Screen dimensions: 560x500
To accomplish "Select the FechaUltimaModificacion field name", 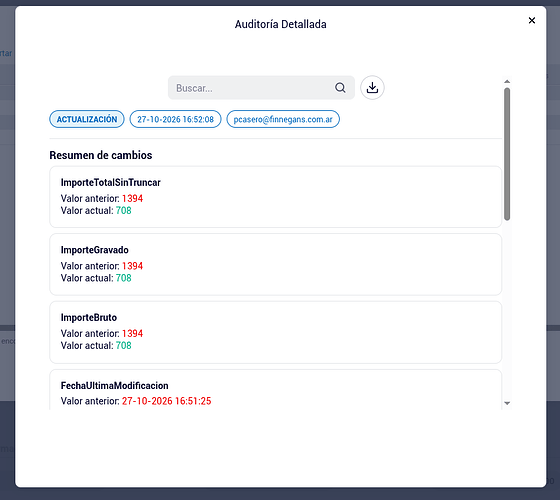I will (114, 385).
